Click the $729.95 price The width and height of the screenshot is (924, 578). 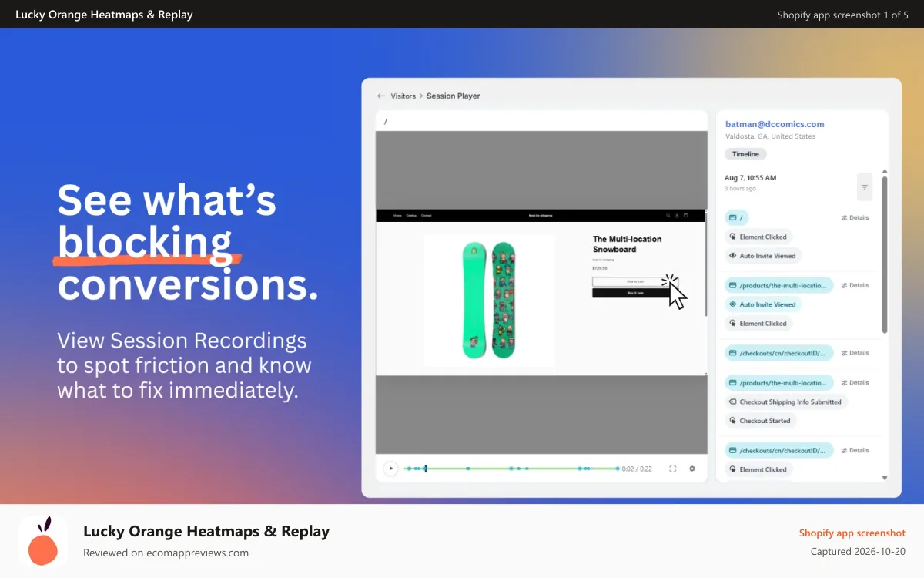click(x=600, y=268)
